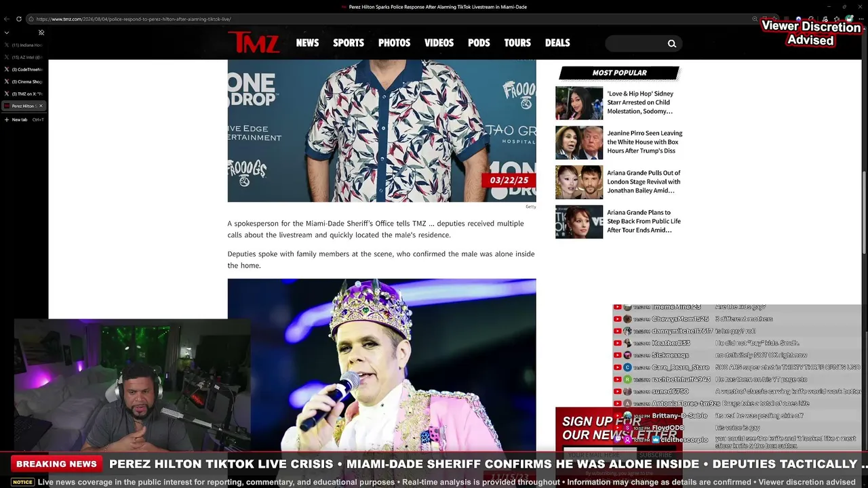The image size is (868, 488).
Task: Click the TMZ search magnifier icon
Action: click(672, 43)
